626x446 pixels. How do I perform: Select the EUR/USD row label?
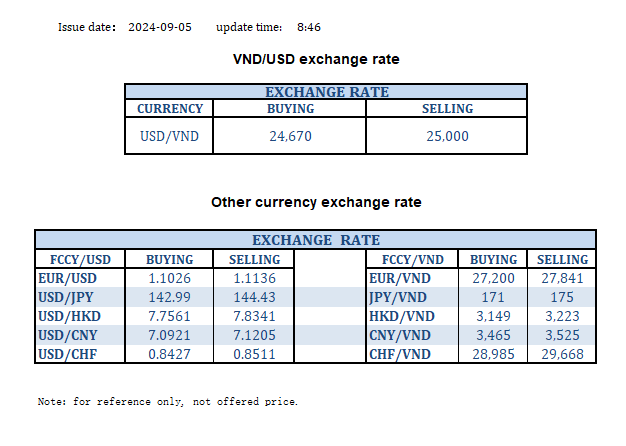pos(68,277)
